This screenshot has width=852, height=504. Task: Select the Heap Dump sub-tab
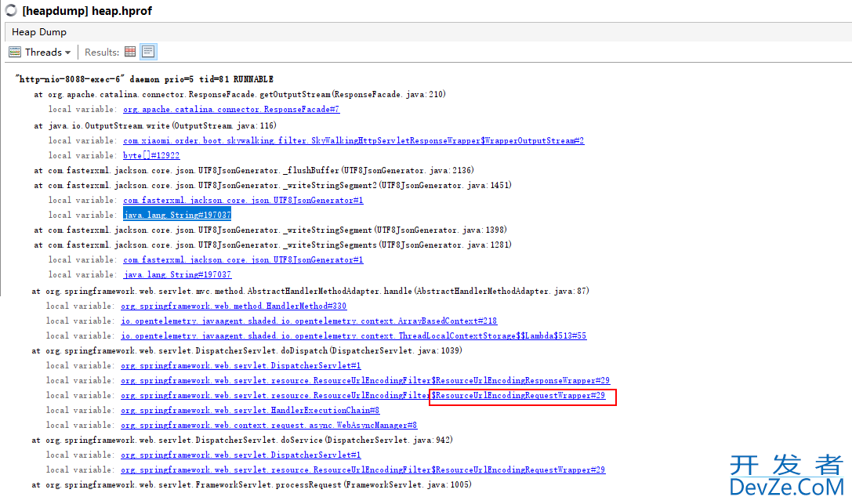pyautogui.click(x=39, y=32)
